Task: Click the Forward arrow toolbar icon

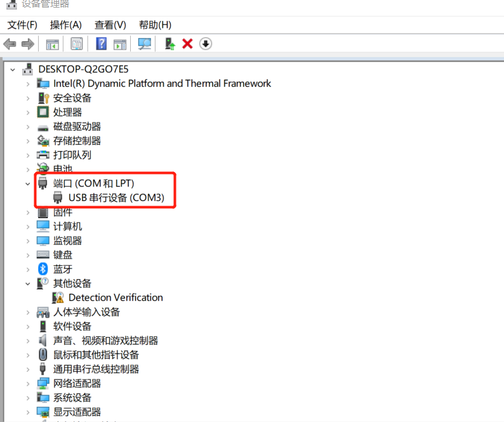Action: point(28,44)
